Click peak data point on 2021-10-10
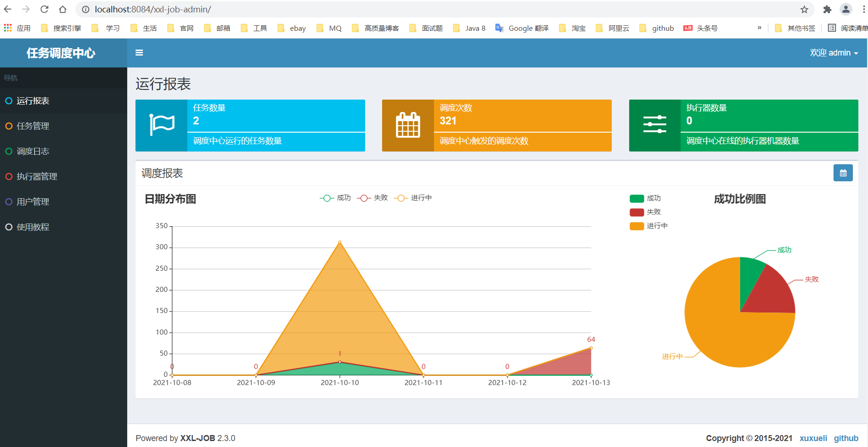 pos(340,242)
